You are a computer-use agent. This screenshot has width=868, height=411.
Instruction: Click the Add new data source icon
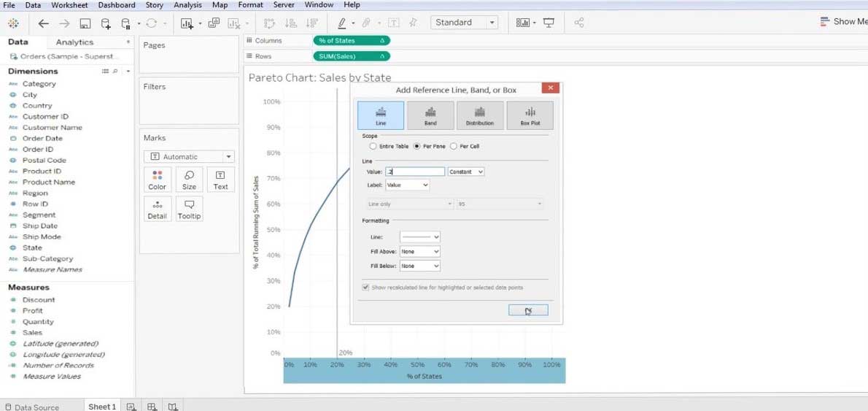(x=105, y=23)
